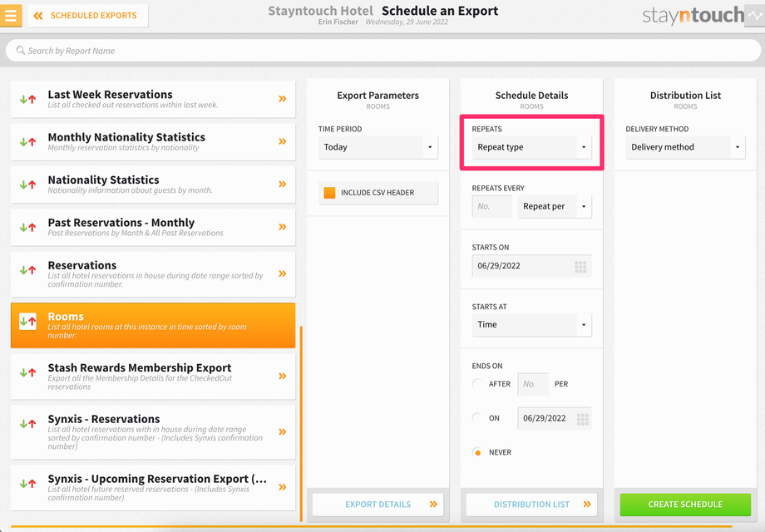
Task: Click the Starts On date field 06/29/2022
Action: coord(532,266)
